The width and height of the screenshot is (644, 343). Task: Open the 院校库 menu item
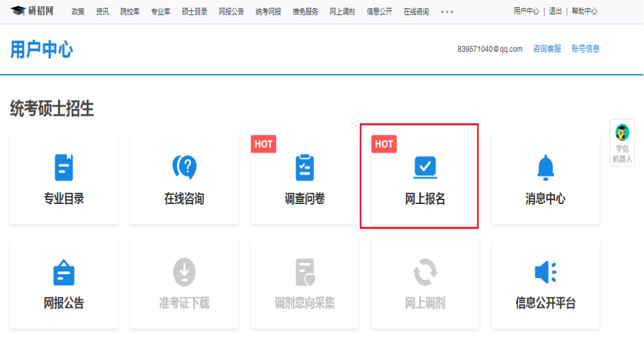pyautogui.click(x=129, y=12)
